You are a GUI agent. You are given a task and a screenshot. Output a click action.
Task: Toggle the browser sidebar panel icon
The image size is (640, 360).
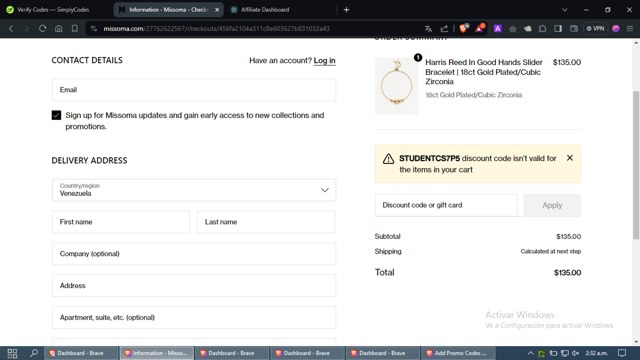click(x=558, y=29)
